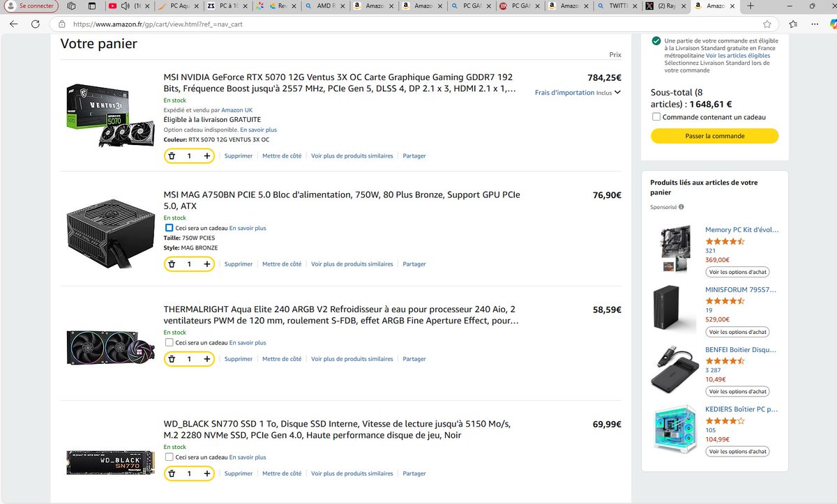
Task: Click 'Mettre de côté' for MSI MAG A750BN
Action: 282,264
